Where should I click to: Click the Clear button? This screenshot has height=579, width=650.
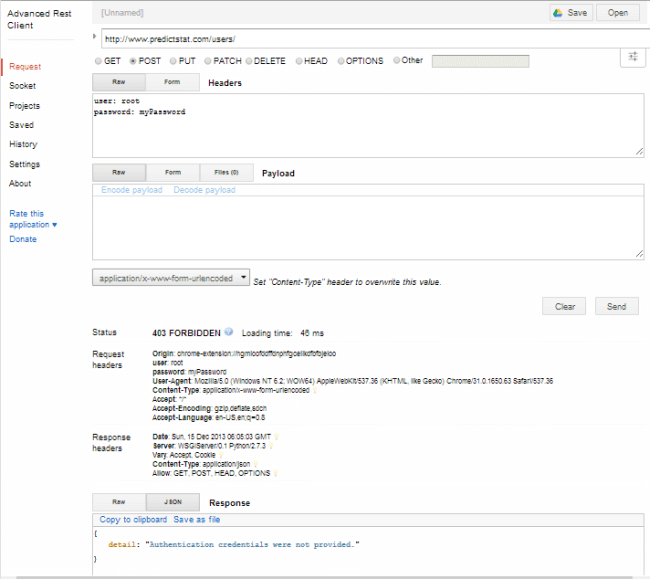564,306
